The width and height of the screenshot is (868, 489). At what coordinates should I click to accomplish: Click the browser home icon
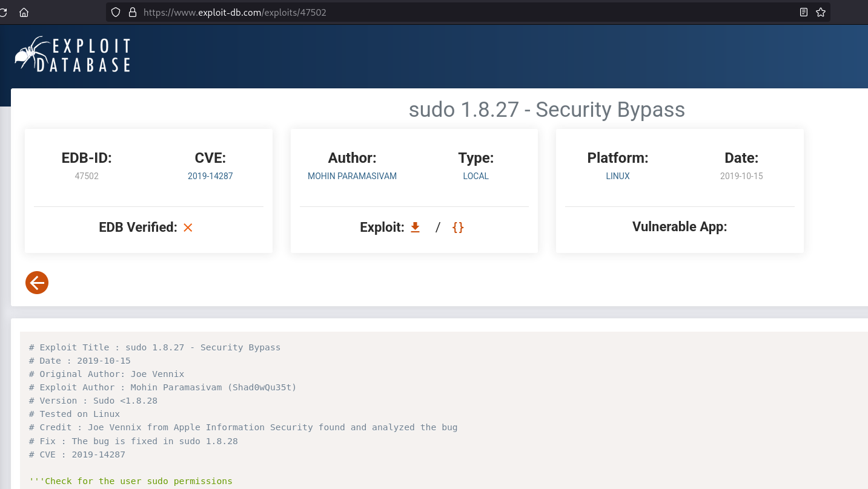point(24,12)
